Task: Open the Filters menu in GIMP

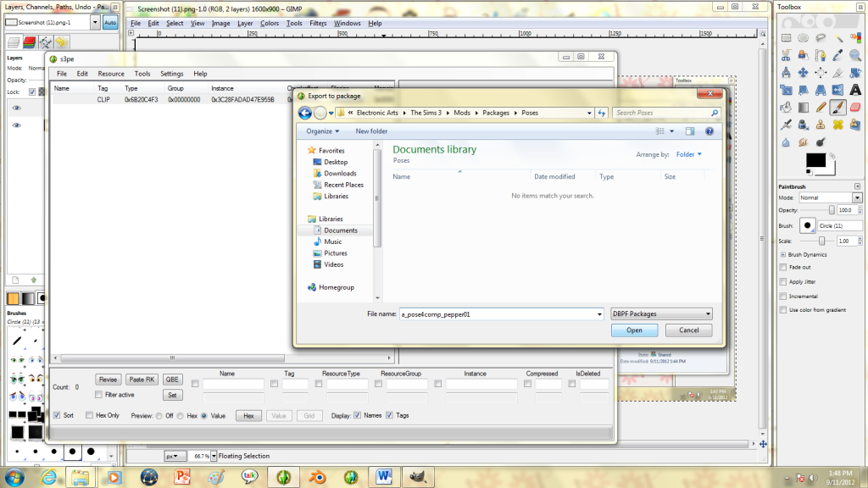Action: pyautogui.click(x=318, y=23)
